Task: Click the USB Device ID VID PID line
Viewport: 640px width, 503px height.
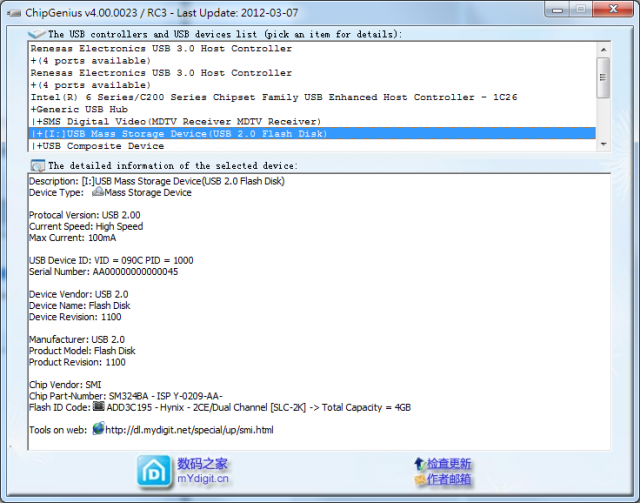Action: tap(111, 260)
